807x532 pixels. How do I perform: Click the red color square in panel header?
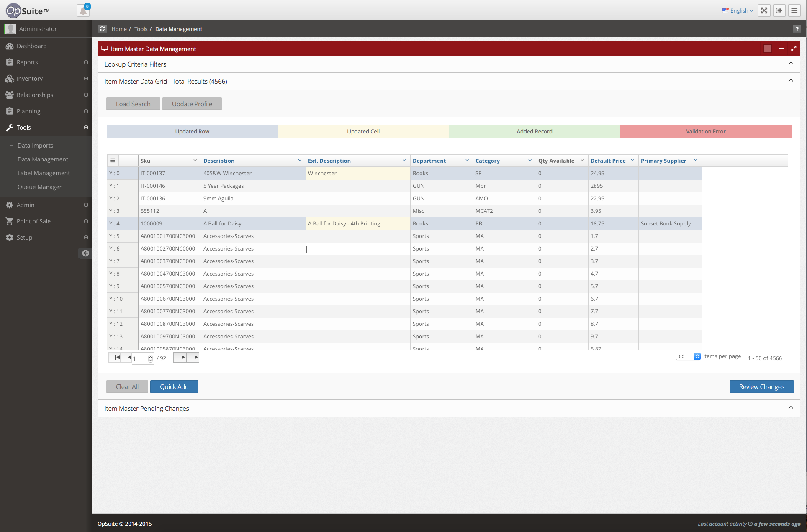point(767,49)
